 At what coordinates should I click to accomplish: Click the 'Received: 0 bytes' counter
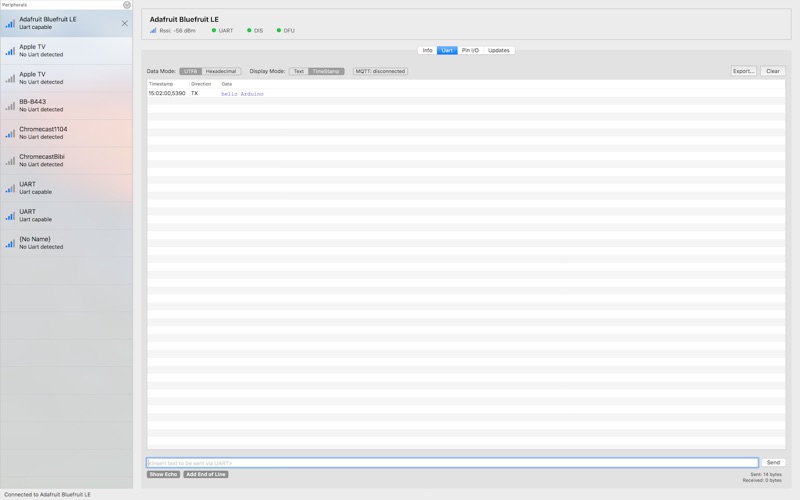(x=762, y=480)
